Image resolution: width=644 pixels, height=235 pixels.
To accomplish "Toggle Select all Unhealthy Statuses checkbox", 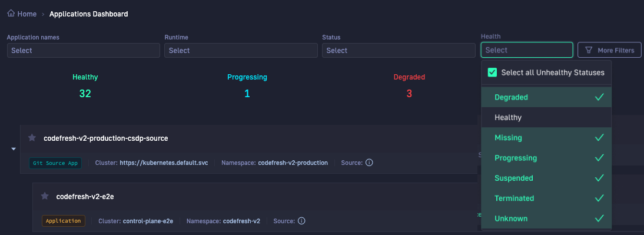I will tap(492, 72).
